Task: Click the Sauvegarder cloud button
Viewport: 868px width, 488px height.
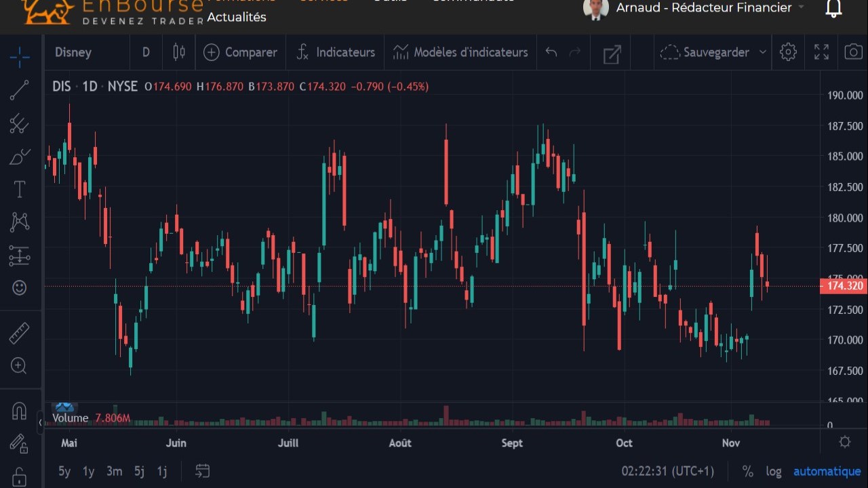Action: tap(705, 52)
